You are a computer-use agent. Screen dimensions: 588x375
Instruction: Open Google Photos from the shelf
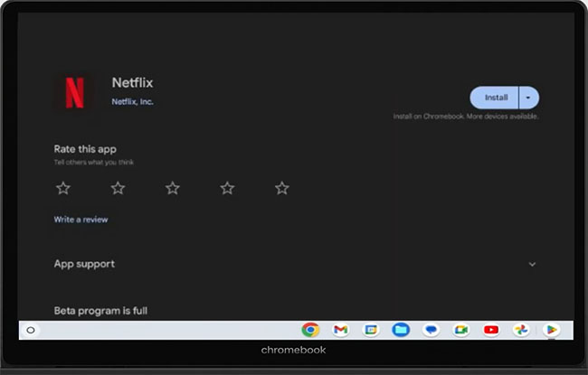point(521,330)
